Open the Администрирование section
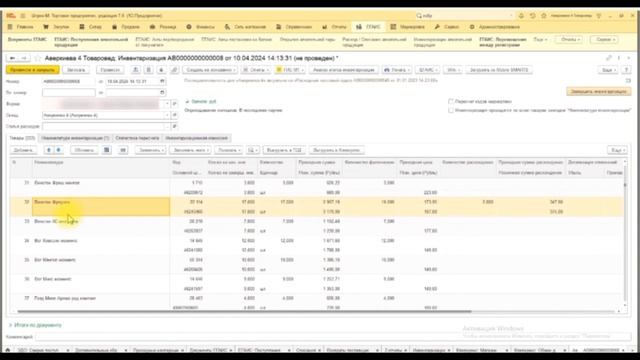 [495, 27]
